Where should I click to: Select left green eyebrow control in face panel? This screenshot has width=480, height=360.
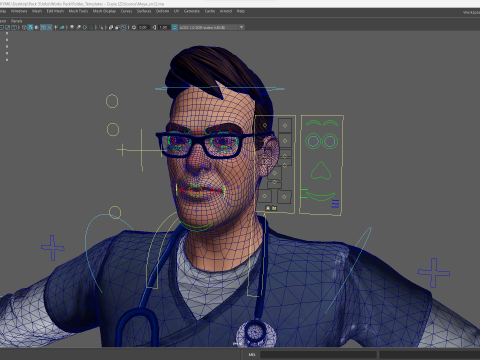click(313, 123)
